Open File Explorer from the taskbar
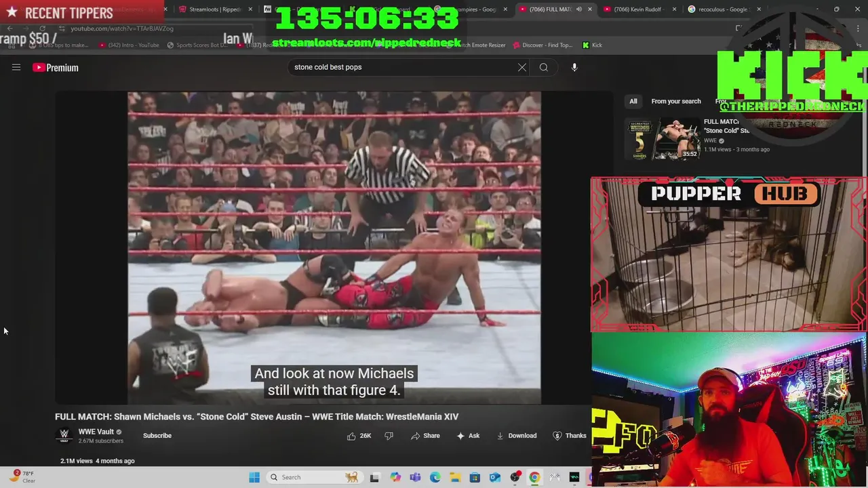The height and width of the screenshot is (488, 868). [x=455, y=477]
